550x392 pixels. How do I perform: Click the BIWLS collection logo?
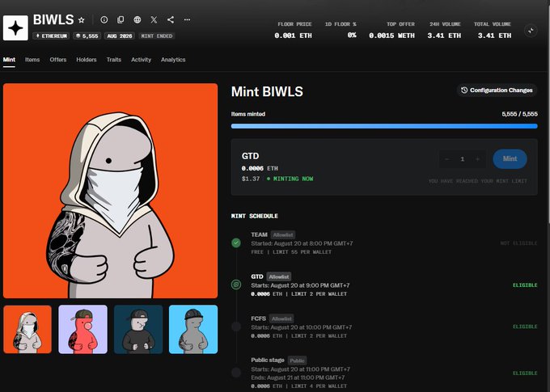pyautogui.click(x=15, y=27)
